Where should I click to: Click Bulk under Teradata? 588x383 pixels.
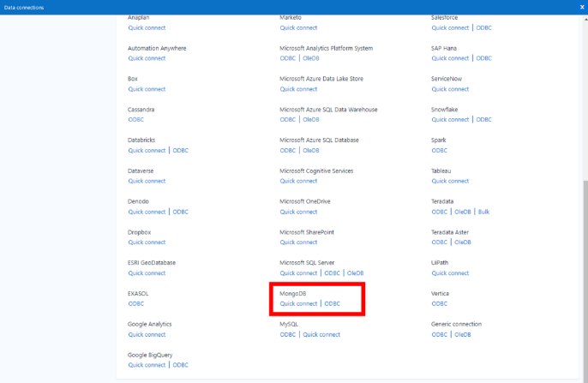[x=483, y=212]
